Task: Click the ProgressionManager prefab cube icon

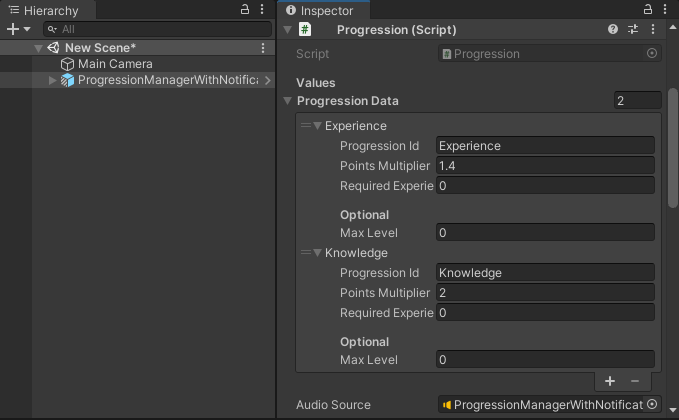Action: [x=67, y=80]
